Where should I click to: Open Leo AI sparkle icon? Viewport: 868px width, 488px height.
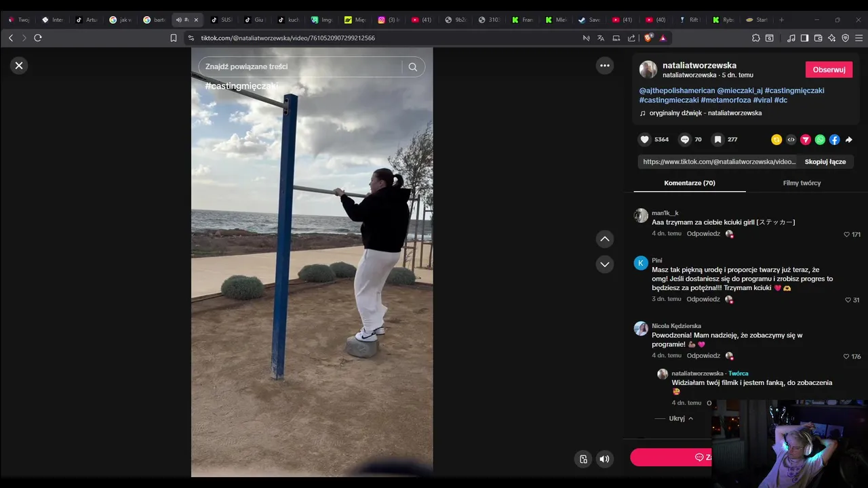832,38
